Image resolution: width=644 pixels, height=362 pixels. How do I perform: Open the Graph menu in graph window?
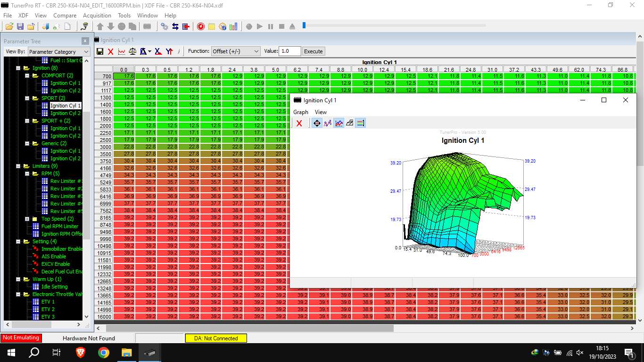301,112
